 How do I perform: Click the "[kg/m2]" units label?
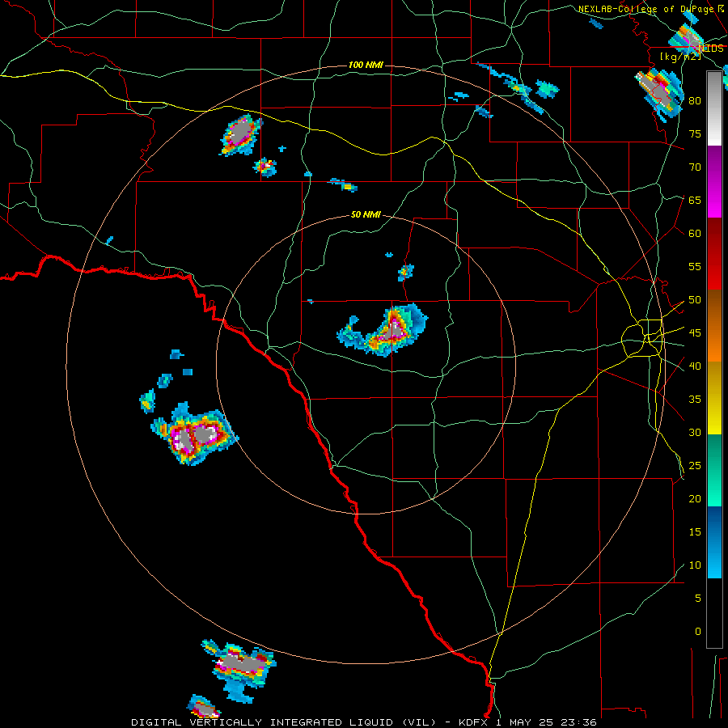(x=681, y=57)
